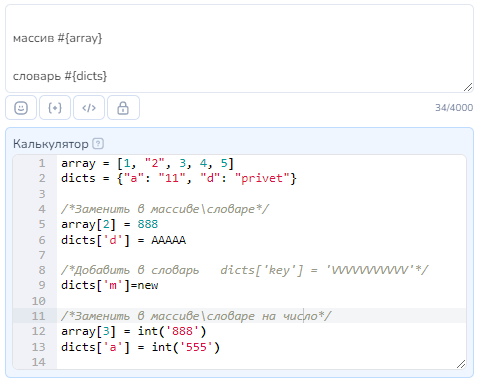Click the int('888') expression on line 12
The image size is (482, 380).
coord(172,331)
